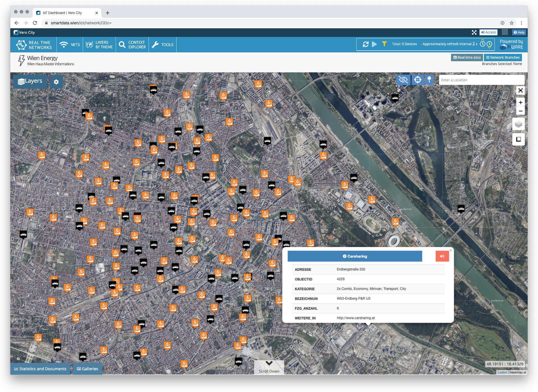Bookmark this page with star icon

point(512,23)
